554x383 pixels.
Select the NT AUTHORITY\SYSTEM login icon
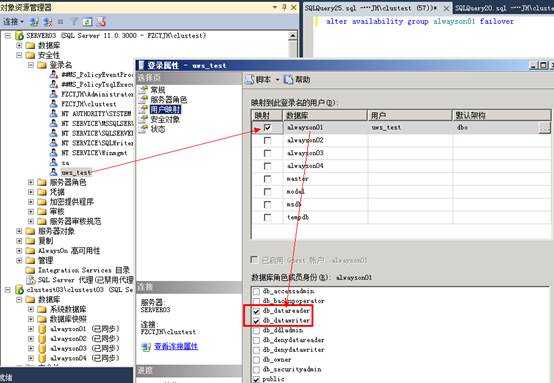coord(53,114)
